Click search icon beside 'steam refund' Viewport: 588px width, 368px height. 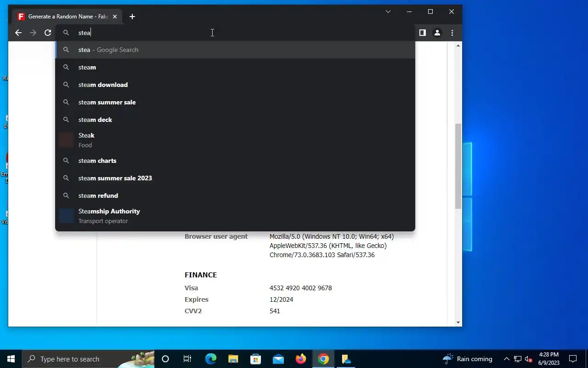coord(66,195)
